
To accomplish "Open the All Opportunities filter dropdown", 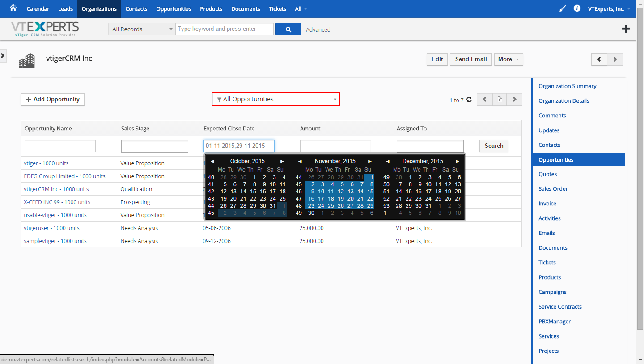I will 275,99.
